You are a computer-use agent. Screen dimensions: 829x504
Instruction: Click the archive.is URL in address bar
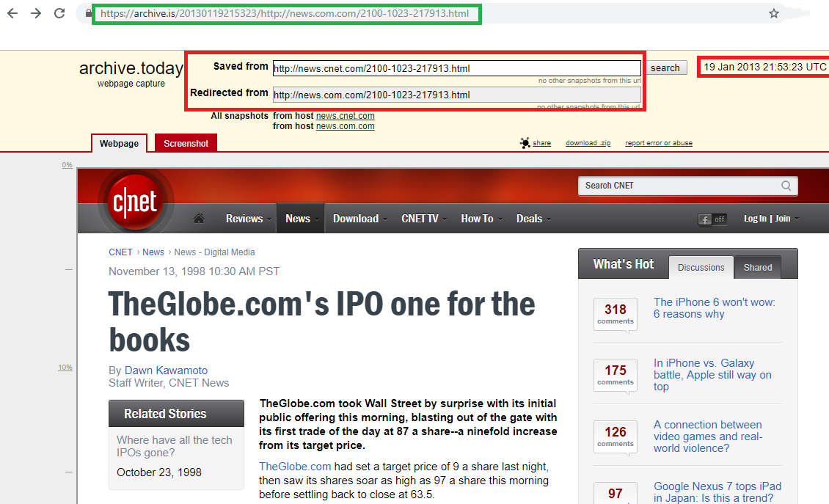[285, 13]
